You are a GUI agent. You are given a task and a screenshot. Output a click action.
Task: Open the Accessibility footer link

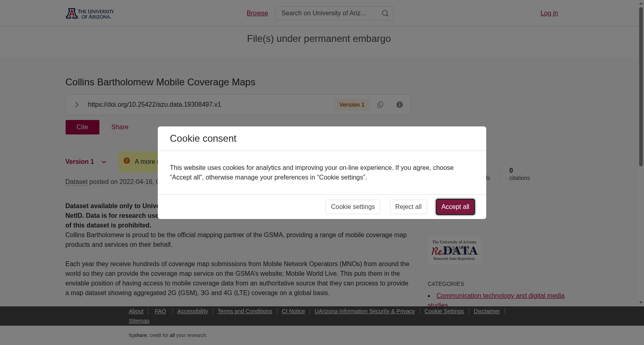[x=193, y=311]
